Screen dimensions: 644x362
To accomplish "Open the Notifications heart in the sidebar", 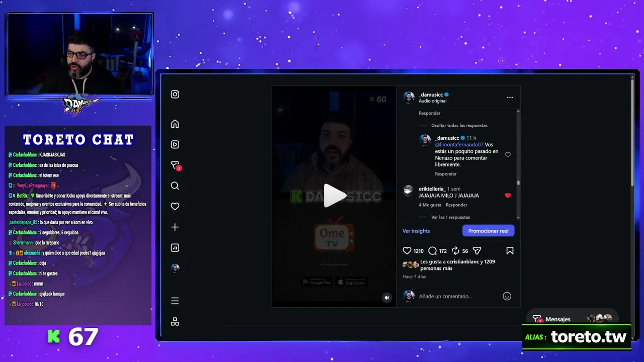I will (175, 207).
